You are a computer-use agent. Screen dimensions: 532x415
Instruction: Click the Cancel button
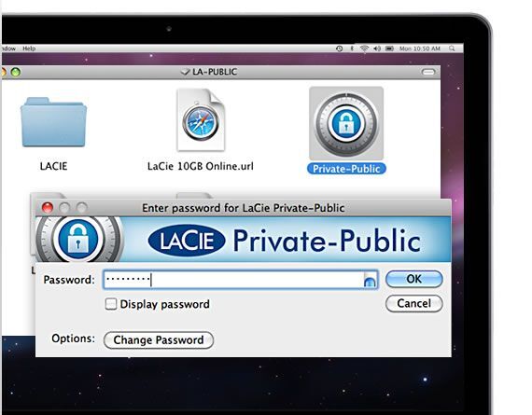point(413,303)
